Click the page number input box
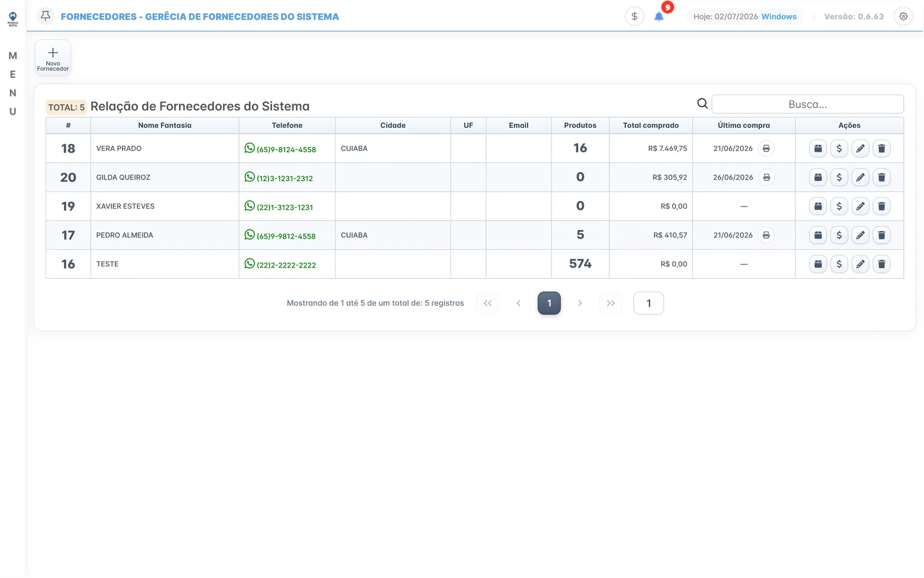924x578 pixels. (649, 303)
